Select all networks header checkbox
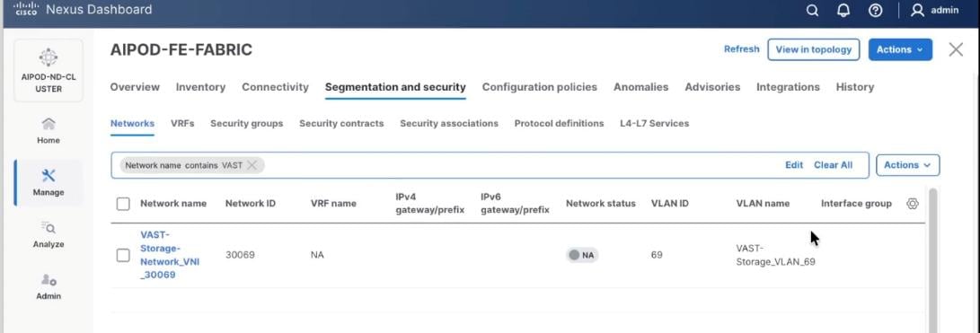The image size is (980, 333). click(123, 203)
